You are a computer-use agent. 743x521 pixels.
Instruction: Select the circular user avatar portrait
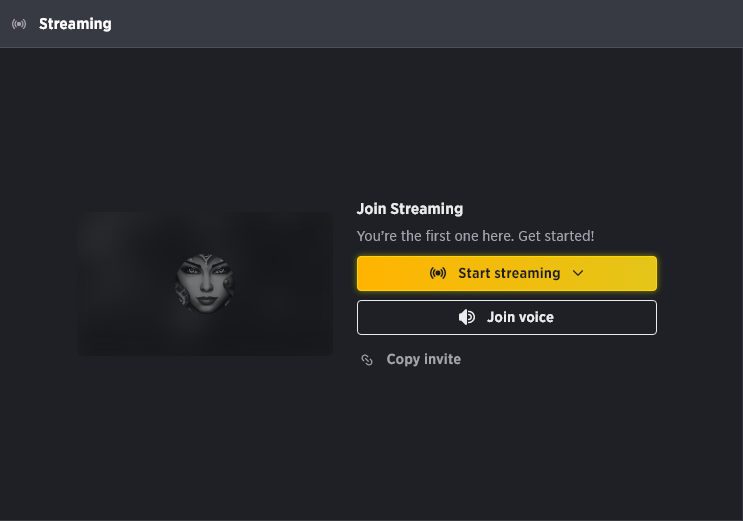pos(205,283)
